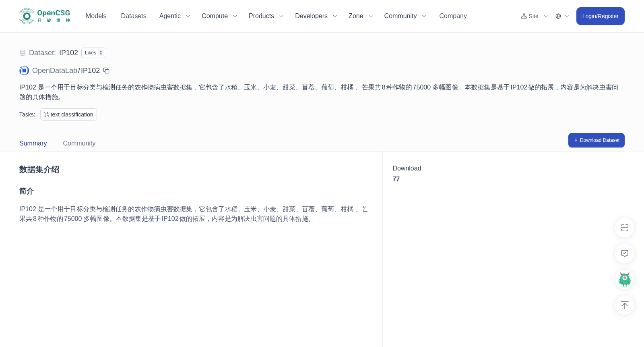Click the Tasks: label

click(x=27, y=114)
